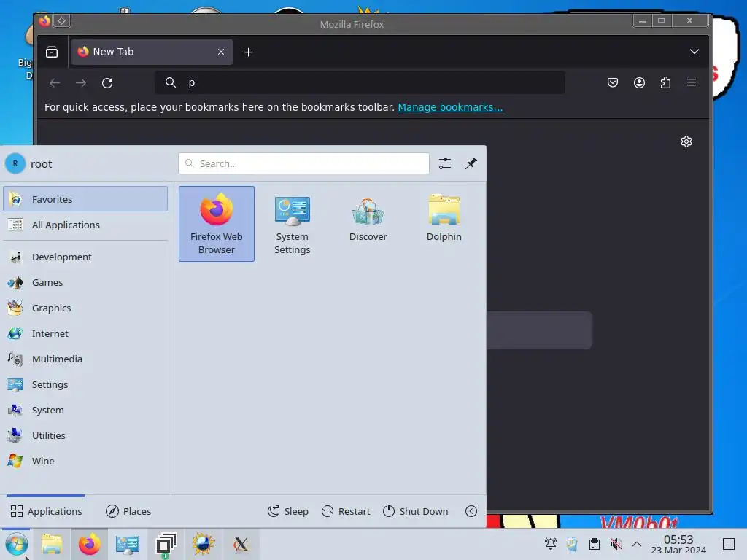Open virtual desktops window icon on taskbar

click(x=166, y=544)
